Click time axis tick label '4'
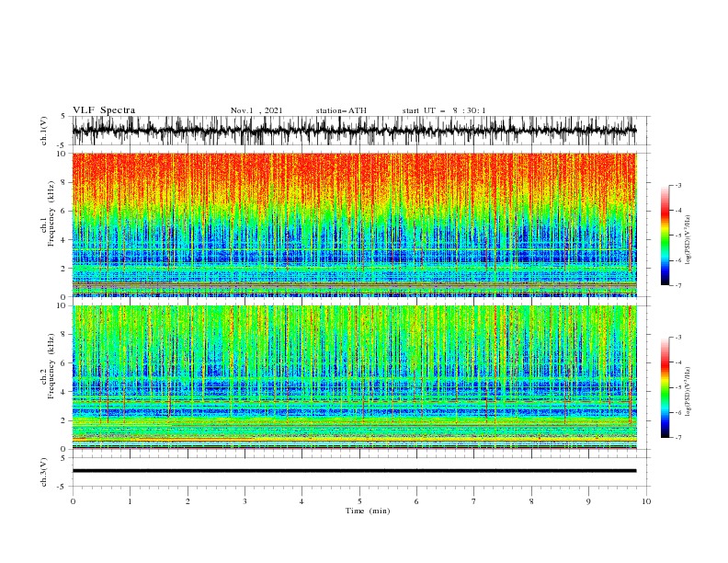The height and width of the screenshot is (563, 728). pyautogui.click(x=301, y=501)
